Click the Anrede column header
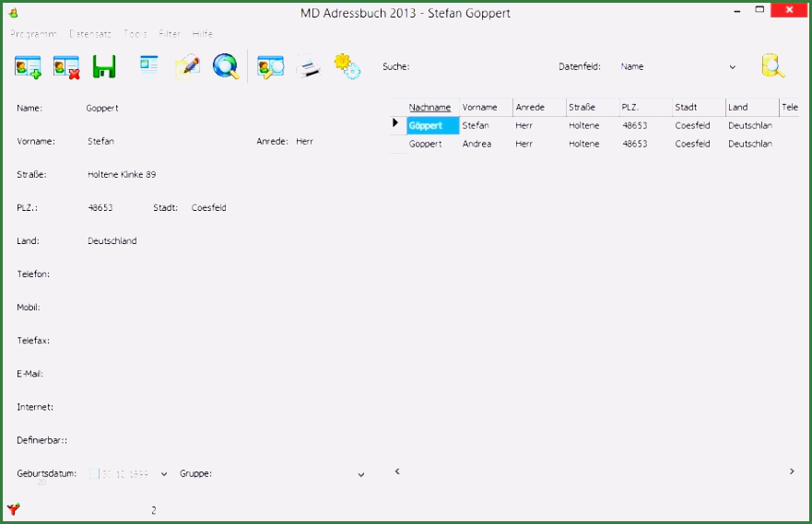Viewport: 812px width, 524px height. coord(539,107)
